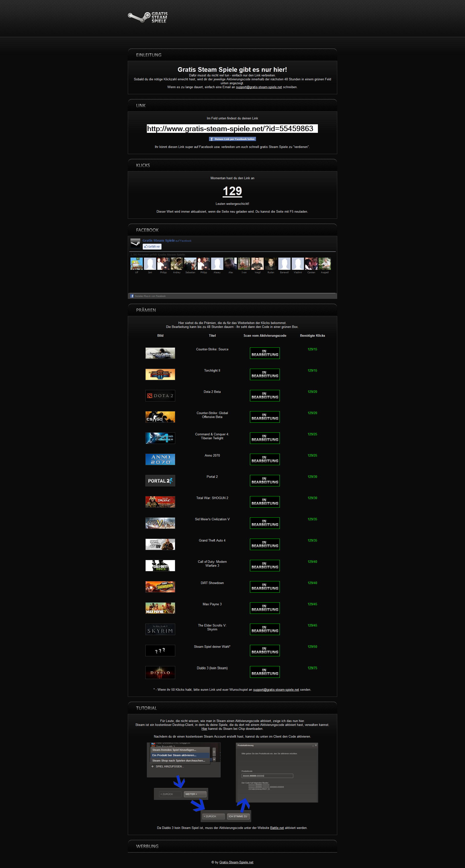The height and width of the screenshot is (868, 465).
Task: Click In Bearbeitung badge for Dota 2 Beta
Action: tap(265, 396)
